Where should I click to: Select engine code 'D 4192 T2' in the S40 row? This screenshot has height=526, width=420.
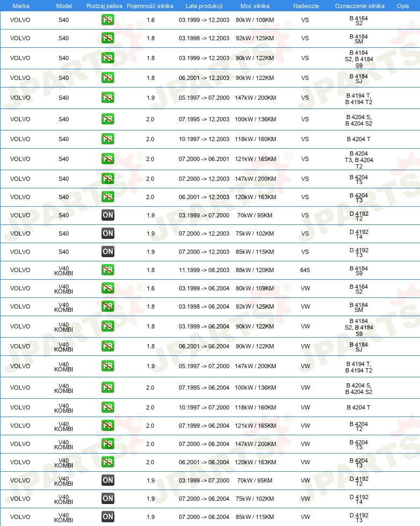pyautogui.click(x=359, y=216)
